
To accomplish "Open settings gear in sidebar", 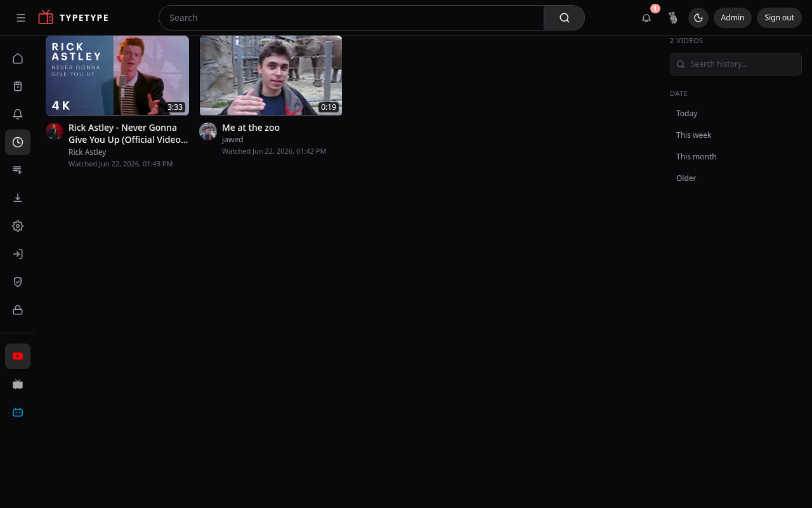I will 18,226.
